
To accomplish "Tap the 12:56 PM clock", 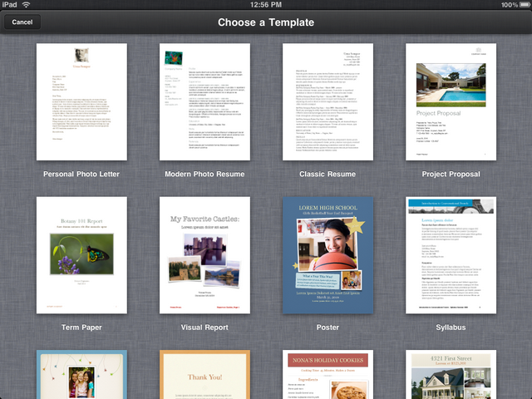I will 266,5.
